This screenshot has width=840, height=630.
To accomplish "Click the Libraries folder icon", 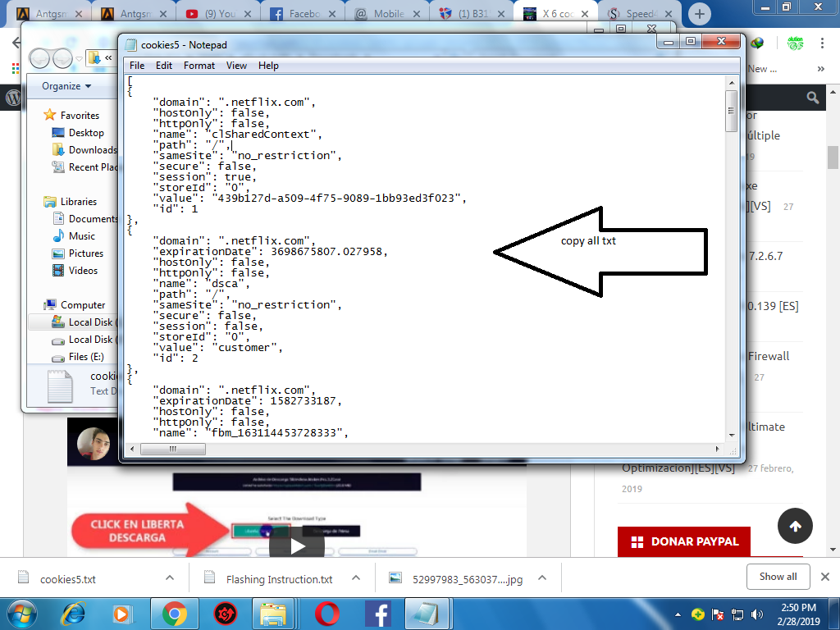I will click(x=50, y=202).
